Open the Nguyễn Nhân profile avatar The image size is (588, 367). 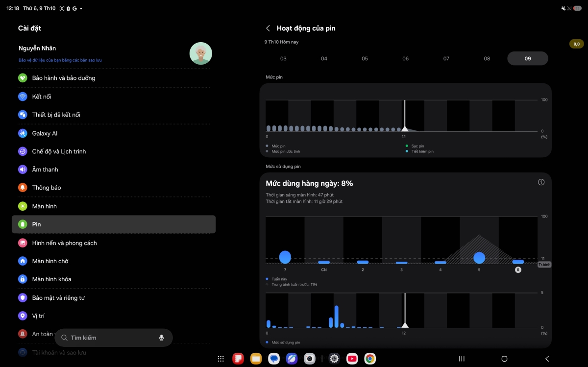coord(201,53)
